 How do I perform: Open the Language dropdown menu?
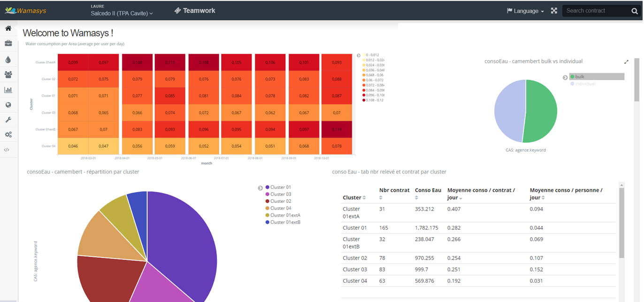click(x=525, y=11)
